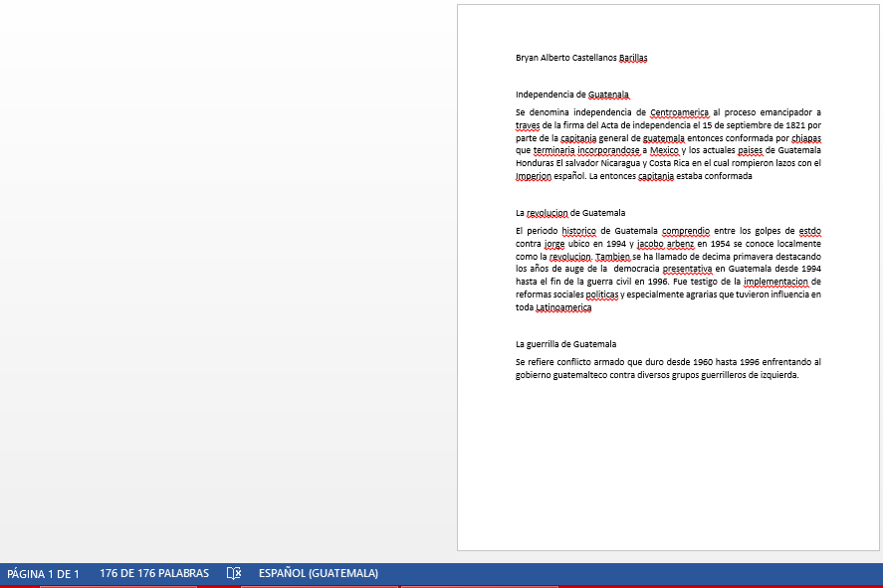
Task: Click the underlined word 'estdo'
Action: coord(809,231)
